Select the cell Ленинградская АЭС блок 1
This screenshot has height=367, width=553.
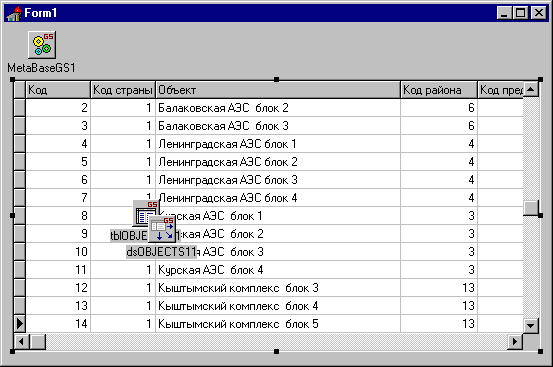(x=278, y=144)
